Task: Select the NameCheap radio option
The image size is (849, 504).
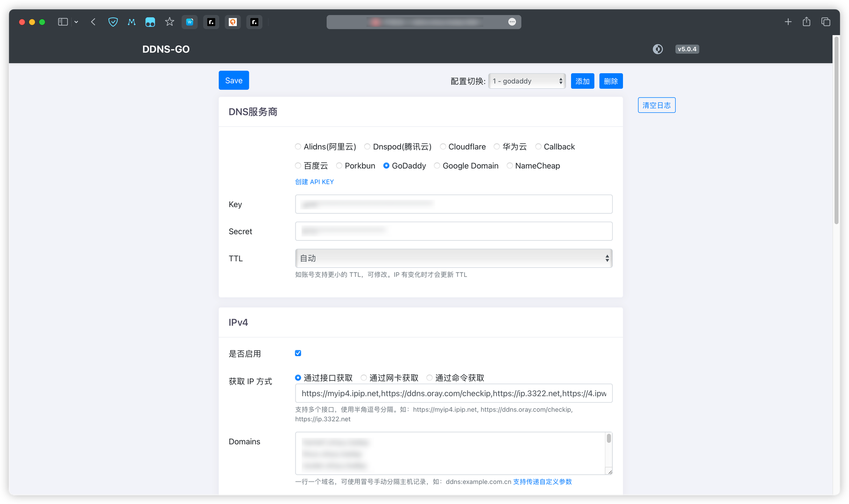Action: click(x=509, y=166)
